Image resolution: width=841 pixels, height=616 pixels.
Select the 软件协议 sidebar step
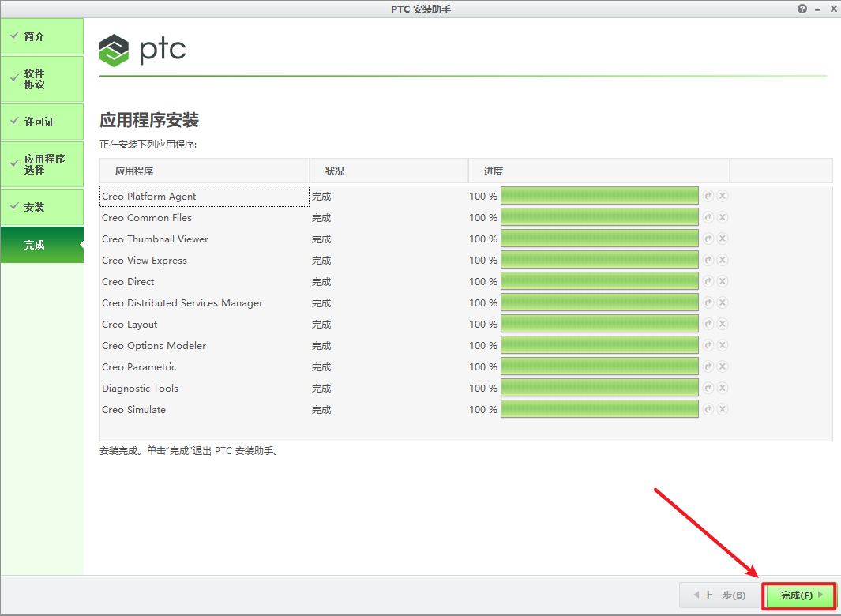pos(42,79)
